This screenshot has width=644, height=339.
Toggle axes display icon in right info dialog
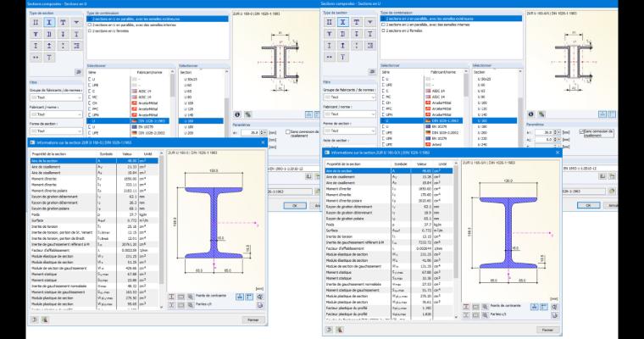tap(544, 307)
